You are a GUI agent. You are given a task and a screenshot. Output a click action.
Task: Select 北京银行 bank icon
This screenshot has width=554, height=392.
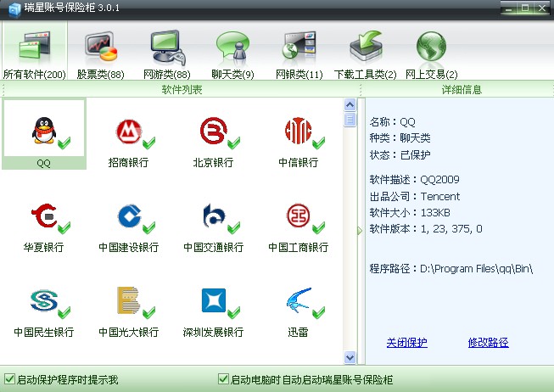[x=214, y=131]
